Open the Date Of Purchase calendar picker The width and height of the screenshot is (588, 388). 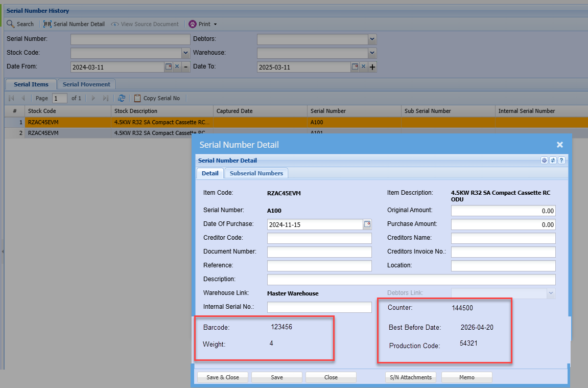coord(367,224)
